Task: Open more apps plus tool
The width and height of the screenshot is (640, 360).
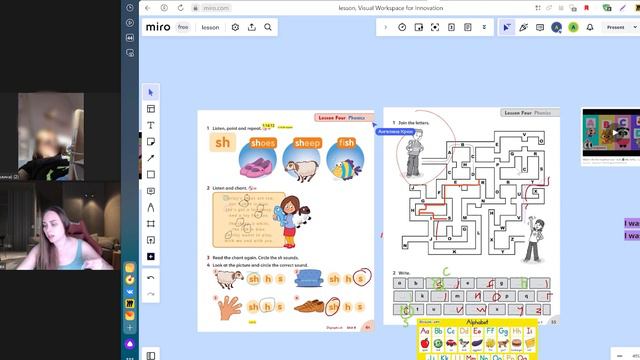Action: 151,256
